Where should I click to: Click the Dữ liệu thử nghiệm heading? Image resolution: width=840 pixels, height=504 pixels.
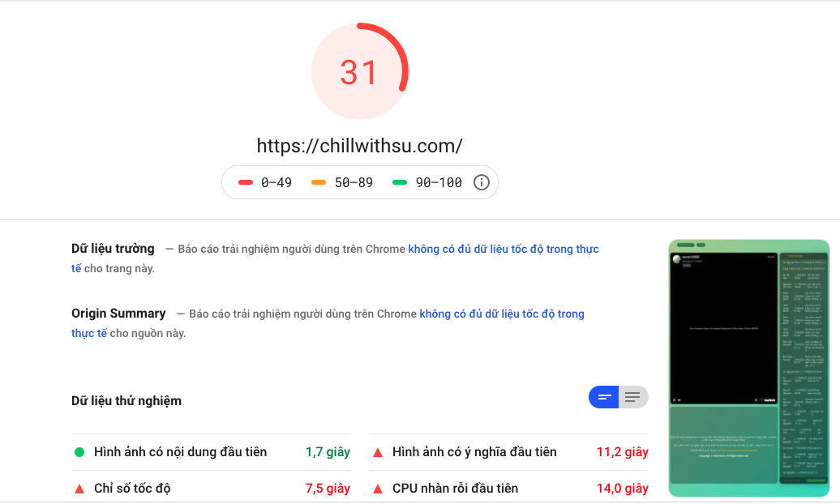tap(126, 400)
